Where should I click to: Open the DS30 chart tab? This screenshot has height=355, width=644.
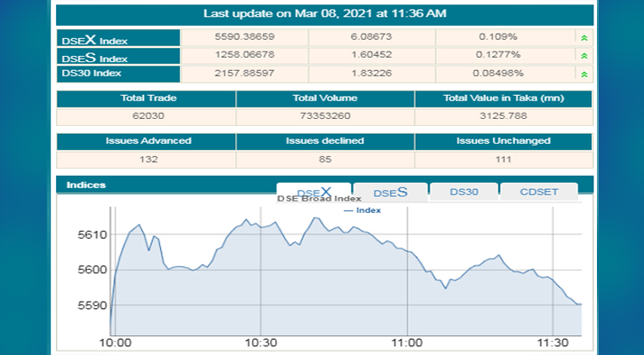463,192
